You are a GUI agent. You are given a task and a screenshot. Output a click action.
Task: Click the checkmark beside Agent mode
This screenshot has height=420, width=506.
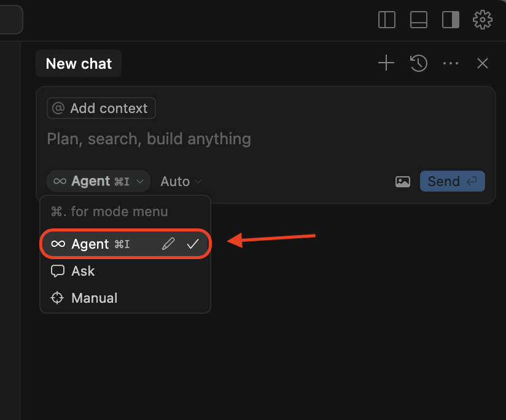pos(193,244)
